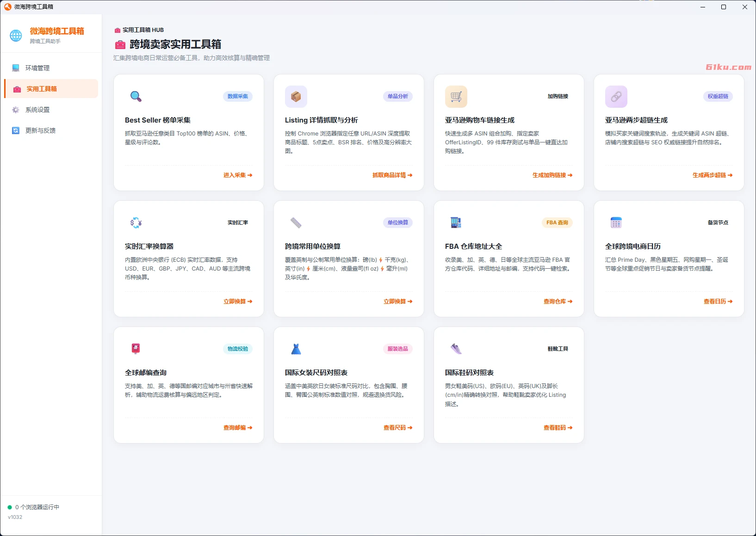The width and height of the screenshot is (756, 536).
Task: Click the 查看鞋码 link
Action: 558,428
